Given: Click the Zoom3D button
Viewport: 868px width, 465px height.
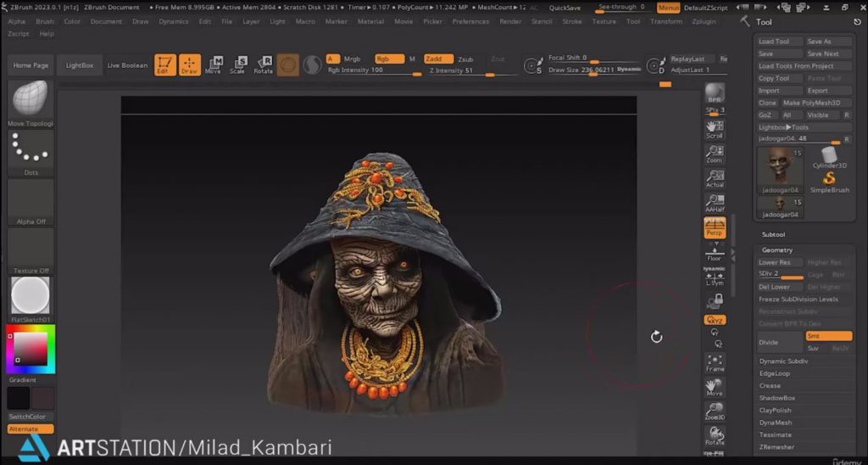Looking at the screenshot, I should tap(715, 412).
